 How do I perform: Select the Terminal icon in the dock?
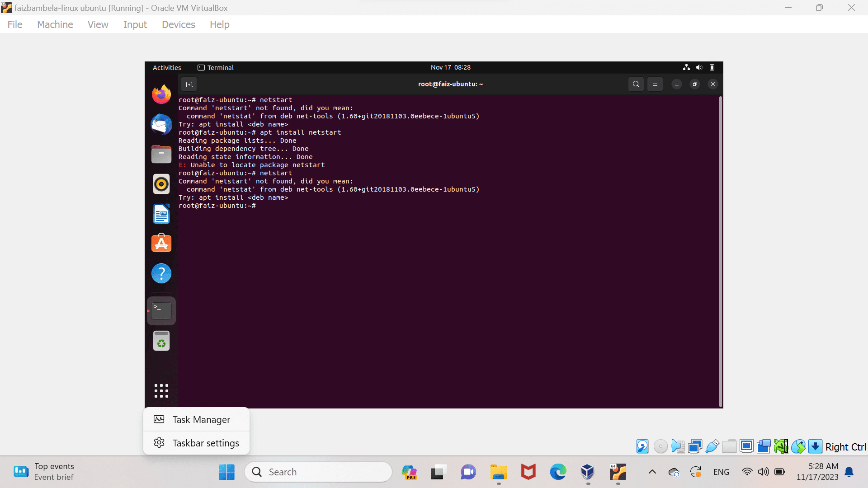tap(161, 311)
